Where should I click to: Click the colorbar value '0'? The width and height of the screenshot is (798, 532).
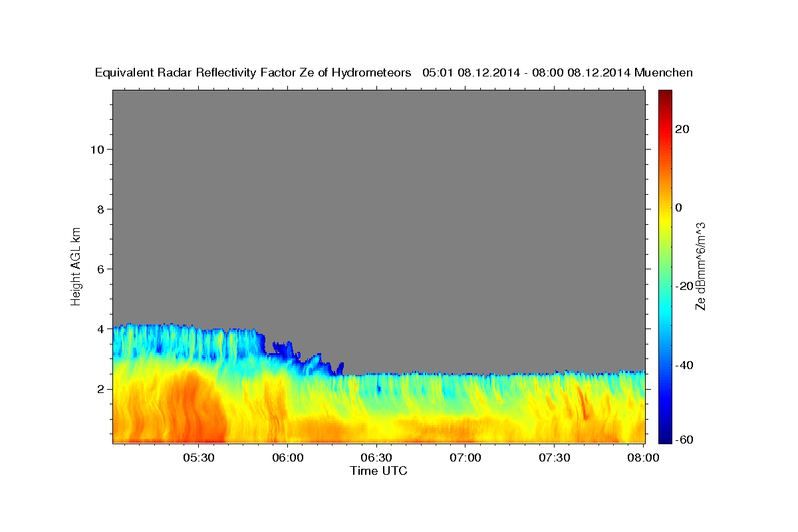point(679,207)
